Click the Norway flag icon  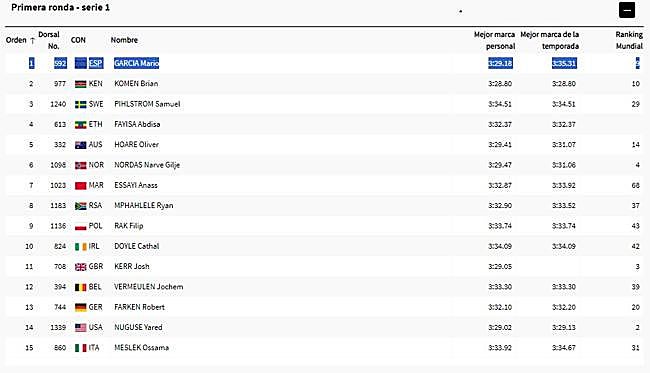point(80,165)
